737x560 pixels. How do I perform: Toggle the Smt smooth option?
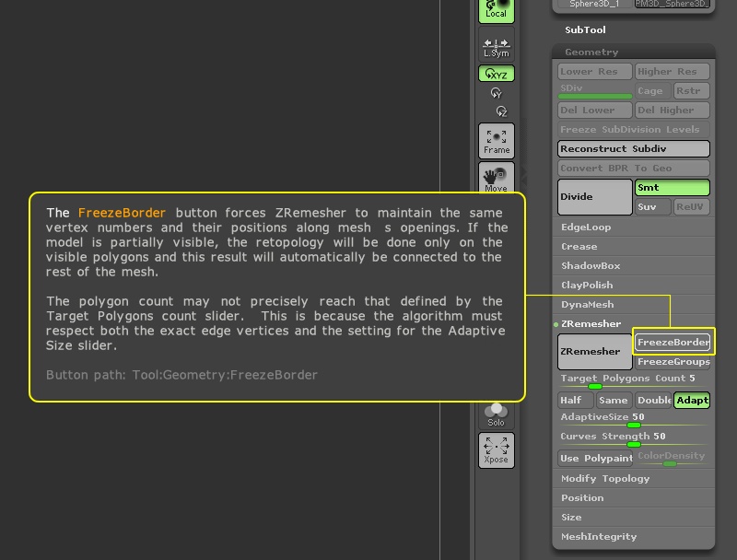673,188
